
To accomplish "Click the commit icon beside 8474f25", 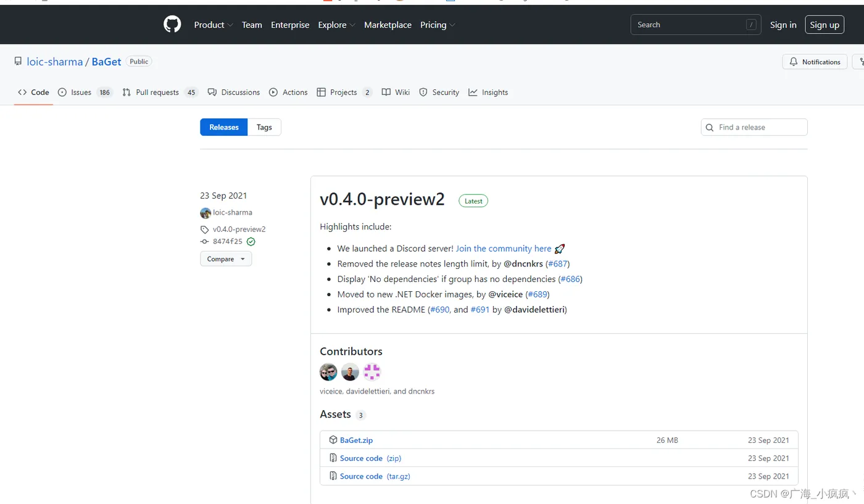I will 205,242.
